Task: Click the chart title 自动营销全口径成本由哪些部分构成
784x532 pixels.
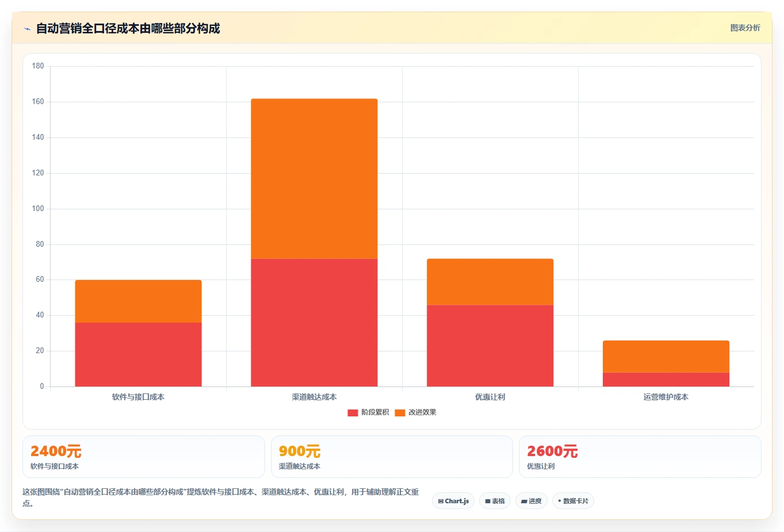Action: [x=128, y=28]
